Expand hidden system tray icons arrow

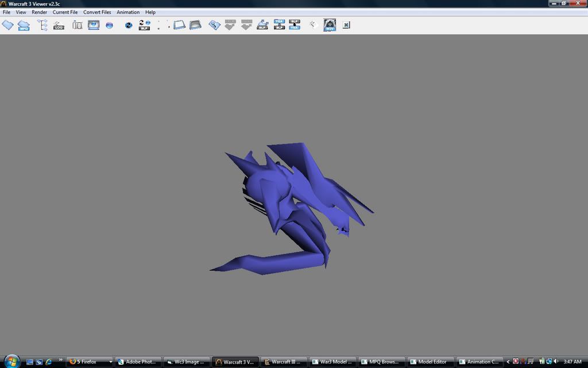coord(508,362)
